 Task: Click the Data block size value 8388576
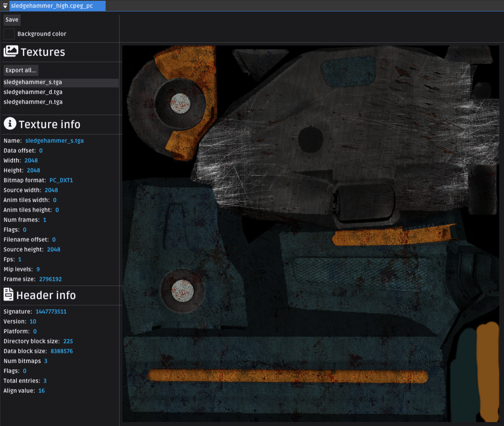tap(62, 351)
